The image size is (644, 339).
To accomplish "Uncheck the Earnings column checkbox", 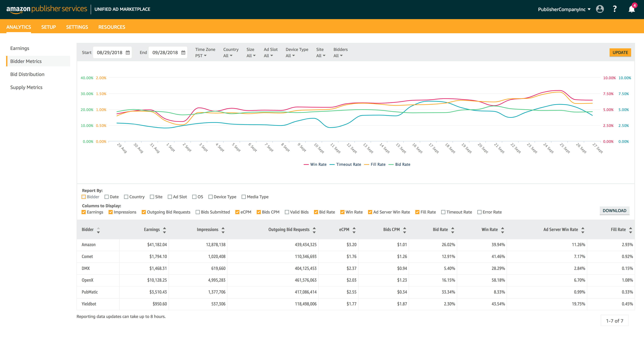I will click(x=84, y=212).
